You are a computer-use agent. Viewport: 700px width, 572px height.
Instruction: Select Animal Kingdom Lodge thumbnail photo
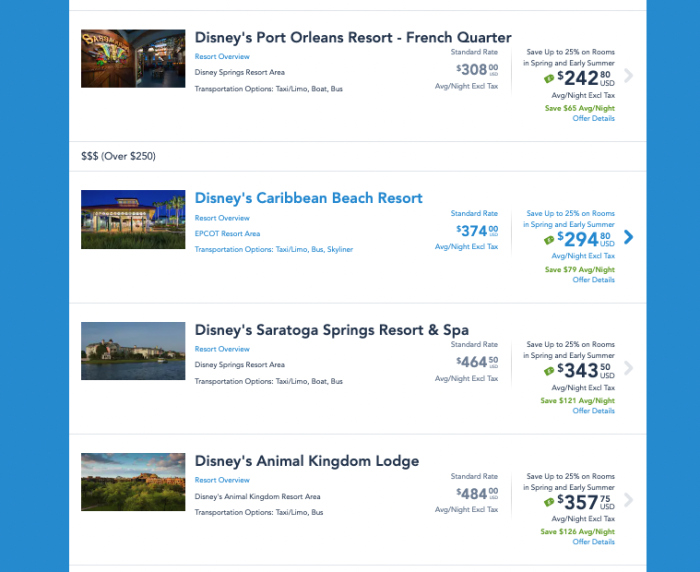coord(133,482)
